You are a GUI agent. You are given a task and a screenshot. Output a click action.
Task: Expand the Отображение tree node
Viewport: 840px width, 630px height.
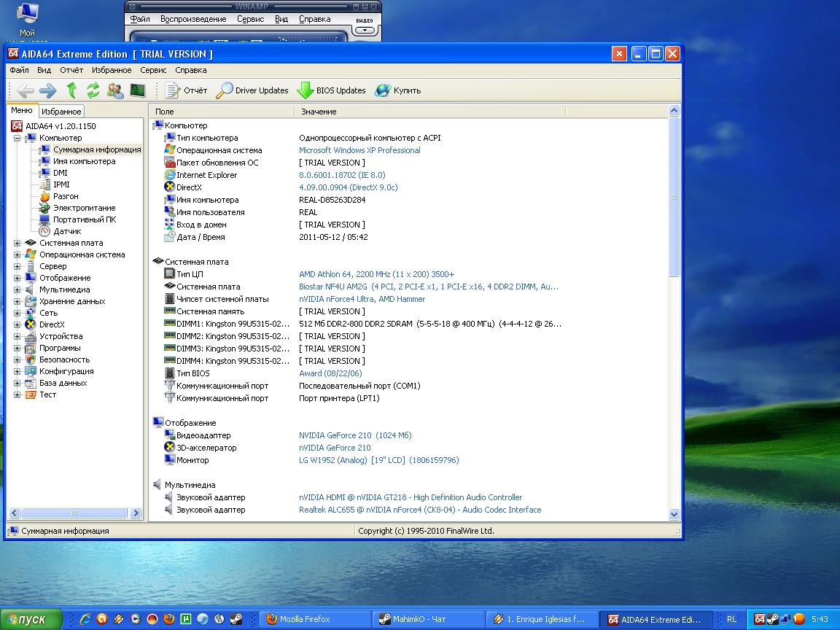pyautogui.click(x=17, y=278)
